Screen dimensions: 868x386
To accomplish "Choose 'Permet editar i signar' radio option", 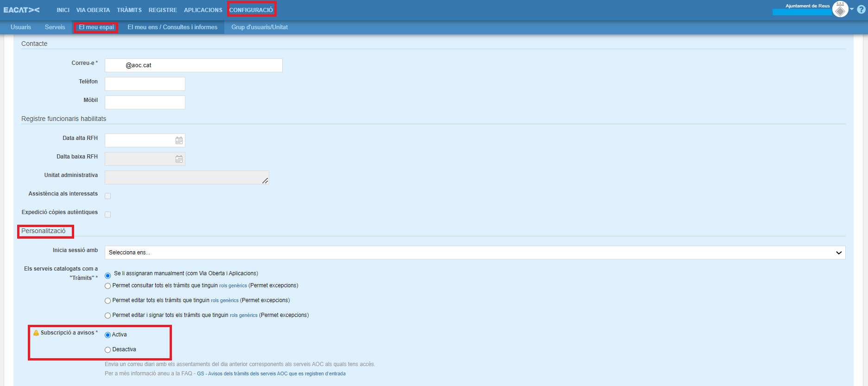I will [x=108, y=316].
